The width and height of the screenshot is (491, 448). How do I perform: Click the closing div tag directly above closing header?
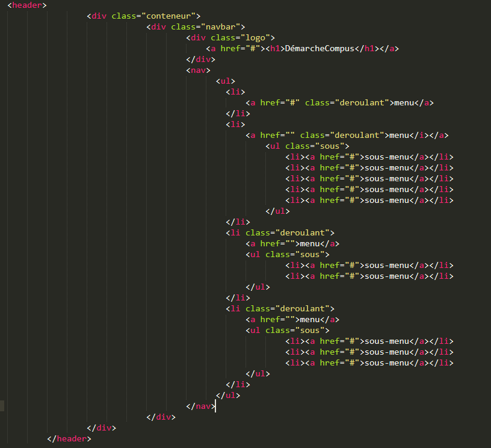[x=101, y=428]
